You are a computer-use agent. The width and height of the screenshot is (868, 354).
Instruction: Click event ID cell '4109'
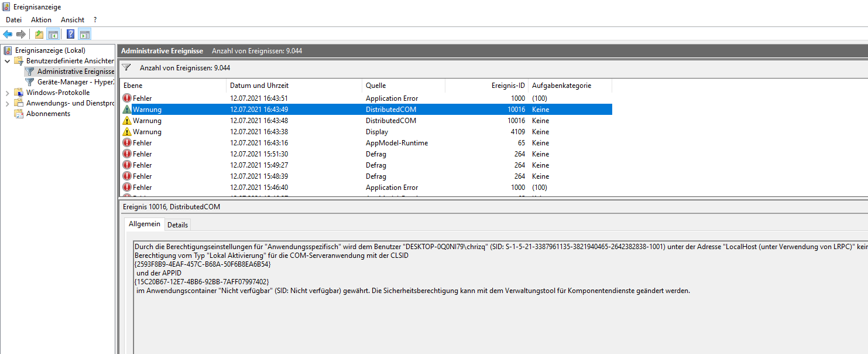pos(517,132)
